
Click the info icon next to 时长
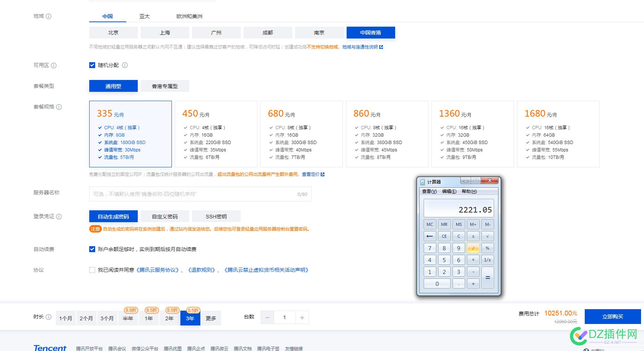(49, 317)
